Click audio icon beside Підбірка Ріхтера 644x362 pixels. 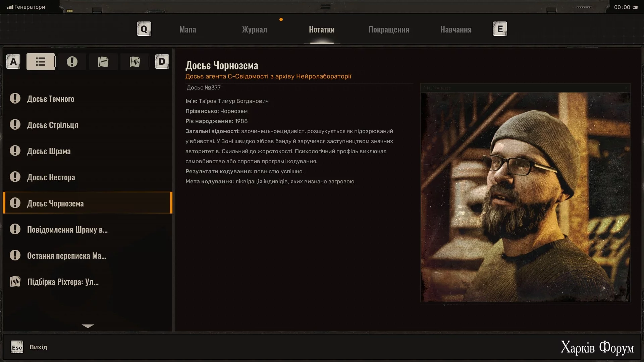click(x=15, y=281)
